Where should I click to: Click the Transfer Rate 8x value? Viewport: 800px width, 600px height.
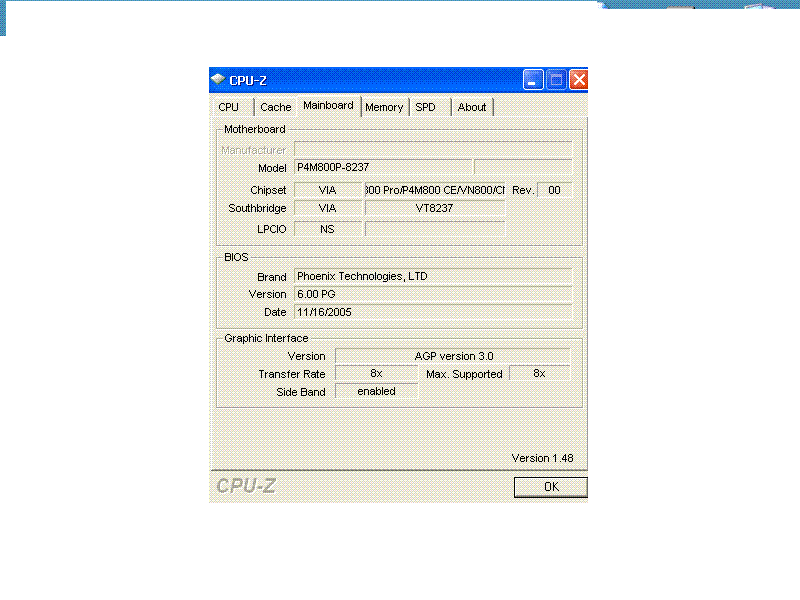[377, 373]
